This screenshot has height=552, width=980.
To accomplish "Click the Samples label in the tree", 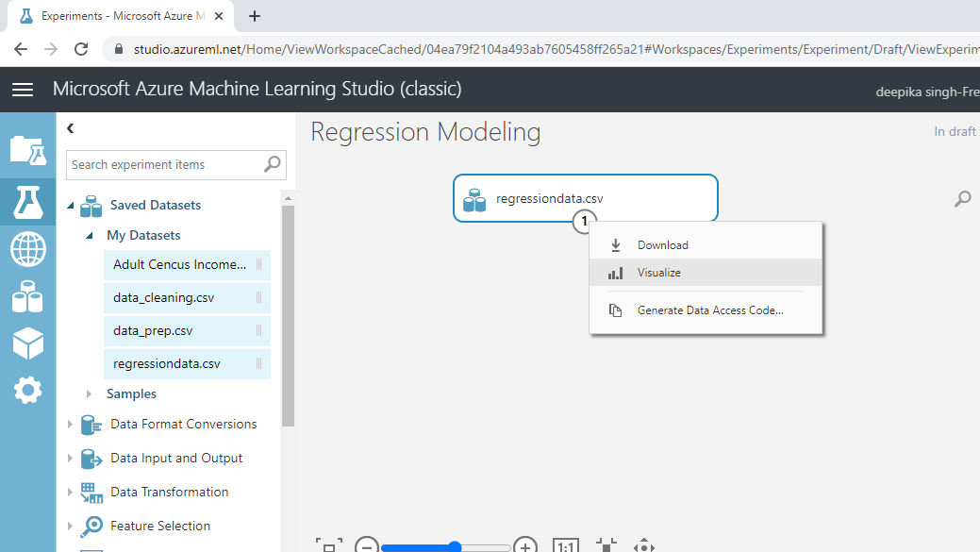I will (x=131, y=393).
